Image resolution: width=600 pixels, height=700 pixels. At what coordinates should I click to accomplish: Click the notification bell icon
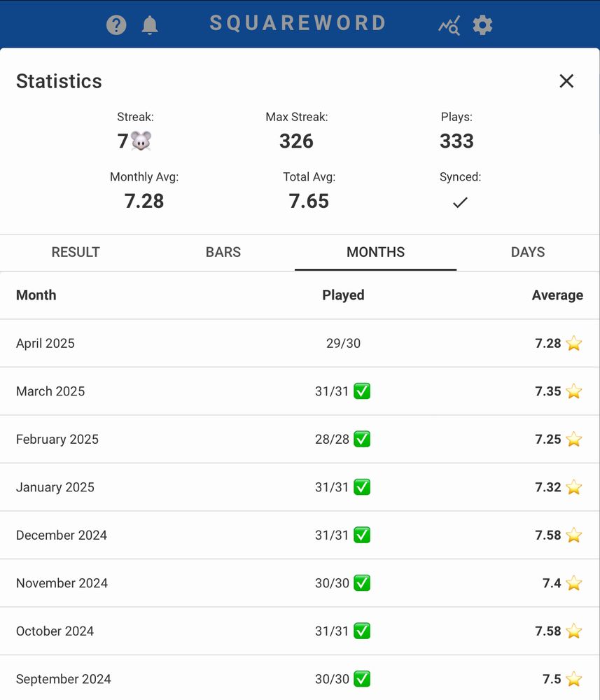click(x=150, y=24)
